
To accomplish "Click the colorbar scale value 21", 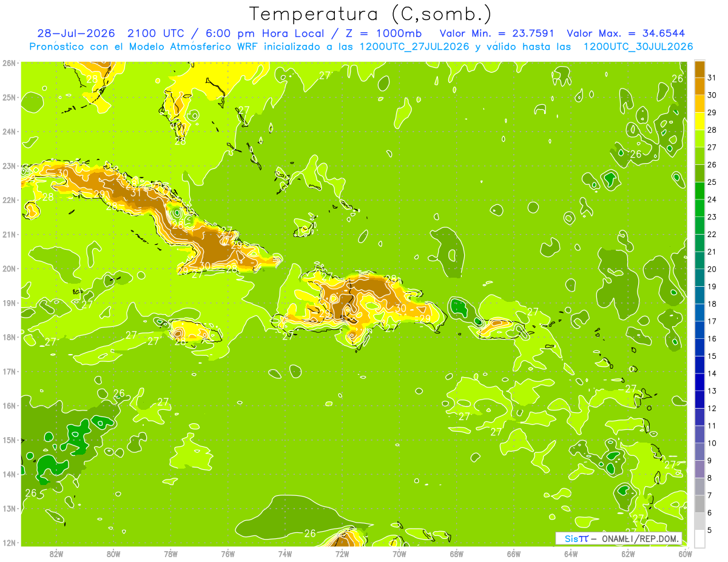I will pos(712,252).
